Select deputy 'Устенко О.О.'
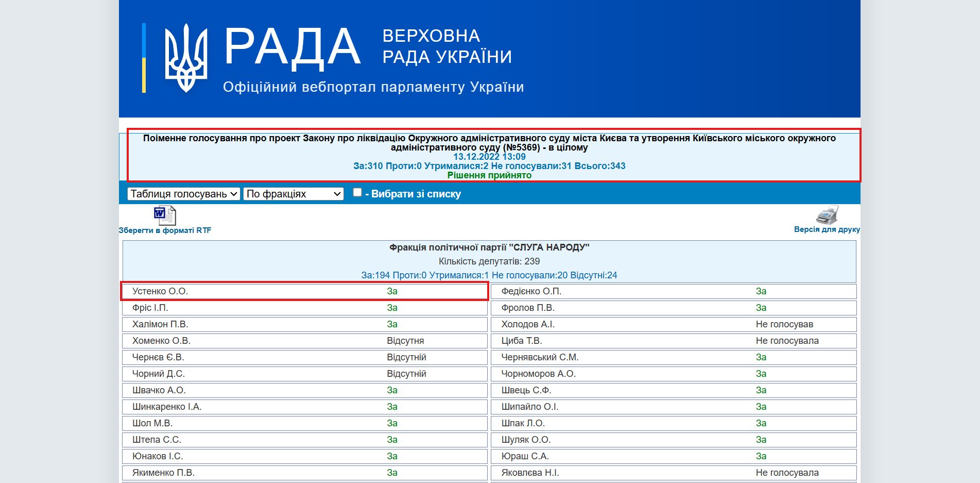Screen dimensions: 980x483 (160, 291)
